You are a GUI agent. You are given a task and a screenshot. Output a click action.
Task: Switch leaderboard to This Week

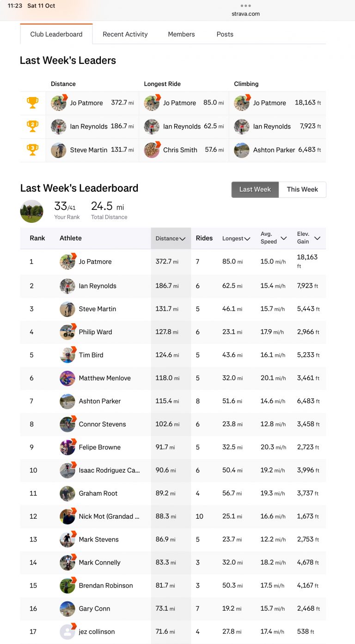302,190
